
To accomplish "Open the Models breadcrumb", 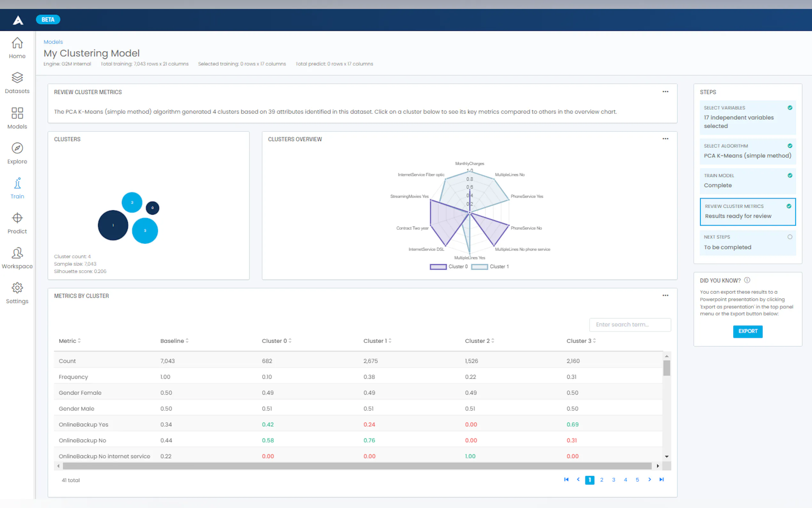I will (53, 42).
